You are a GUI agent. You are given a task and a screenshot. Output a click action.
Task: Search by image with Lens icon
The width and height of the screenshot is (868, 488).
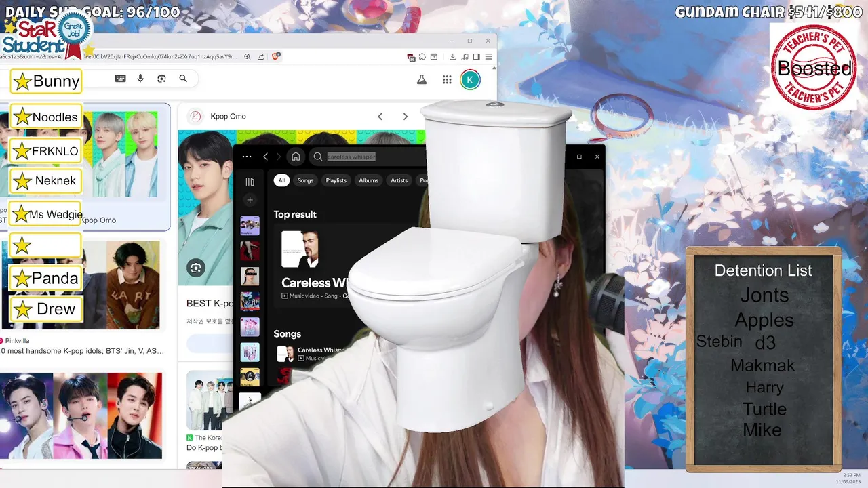161,79
